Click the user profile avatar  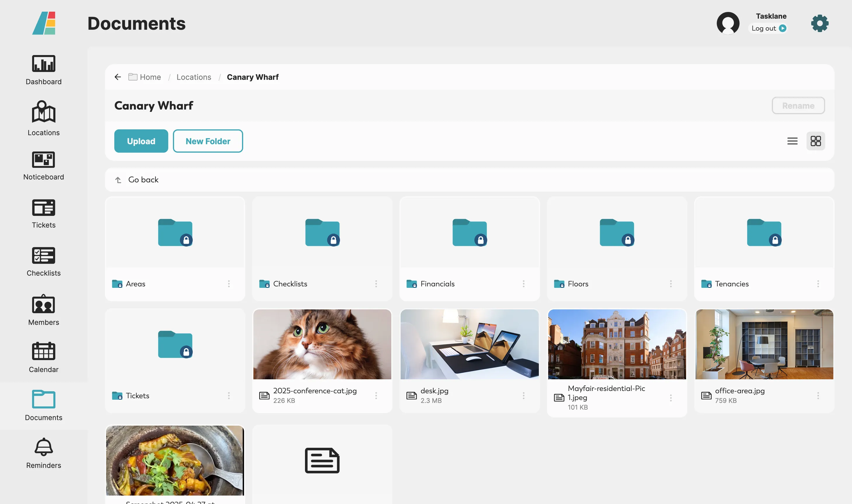click(x=727, y=23)
